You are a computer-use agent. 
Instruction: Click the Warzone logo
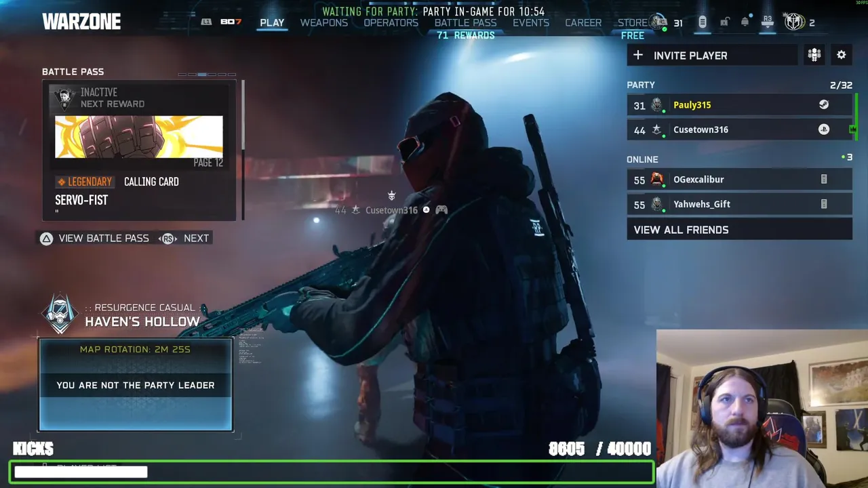(81, 22)
